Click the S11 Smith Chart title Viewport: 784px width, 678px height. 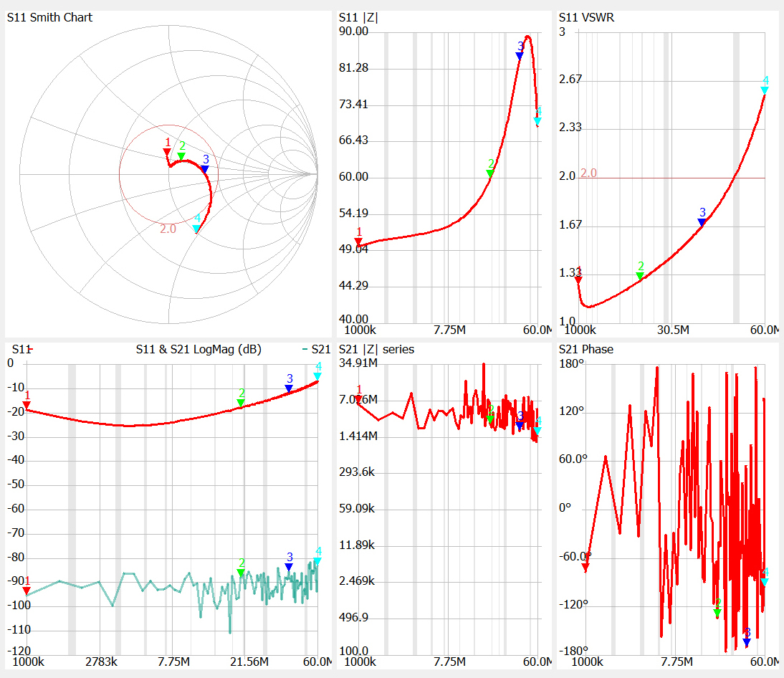[49, 17]
